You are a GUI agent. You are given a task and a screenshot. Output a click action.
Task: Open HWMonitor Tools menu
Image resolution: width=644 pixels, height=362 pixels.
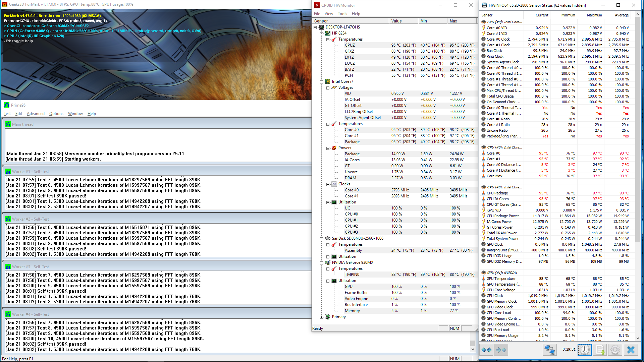tap(342, 14)
